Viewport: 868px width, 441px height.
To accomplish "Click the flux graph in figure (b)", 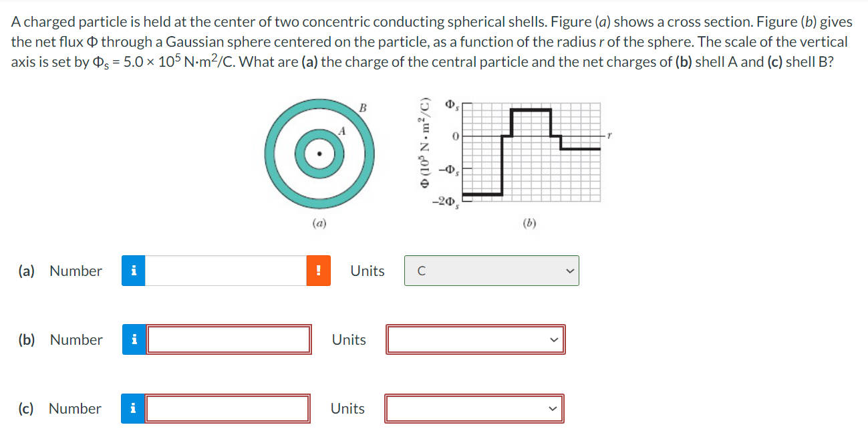I will [531, 154].
